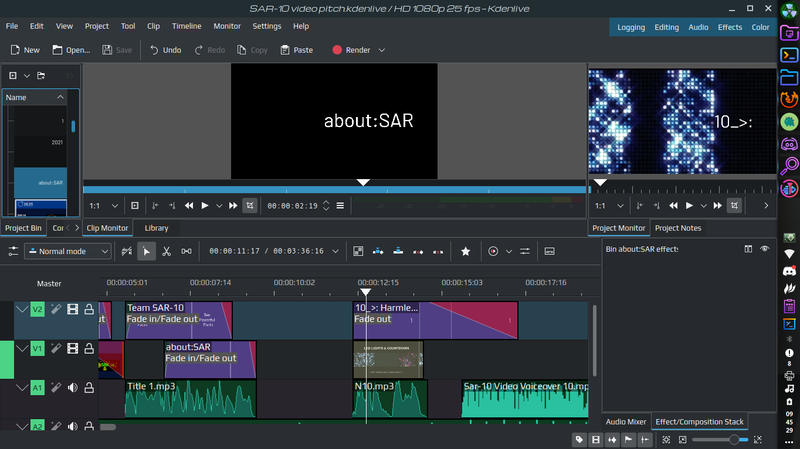Switch to the Library tab
This screenshot has height=449, width=800.
coord(156,228)
